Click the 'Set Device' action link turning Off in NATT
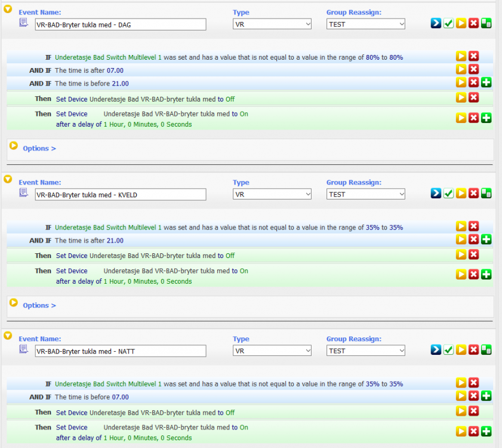This screenshot has width=502, height=448. tap(72, 413)
